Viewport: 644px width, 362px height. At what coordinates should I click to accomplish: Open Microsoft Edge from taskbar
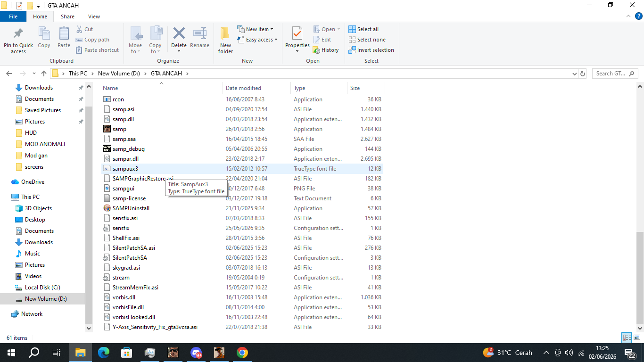[x=104, y=353]
